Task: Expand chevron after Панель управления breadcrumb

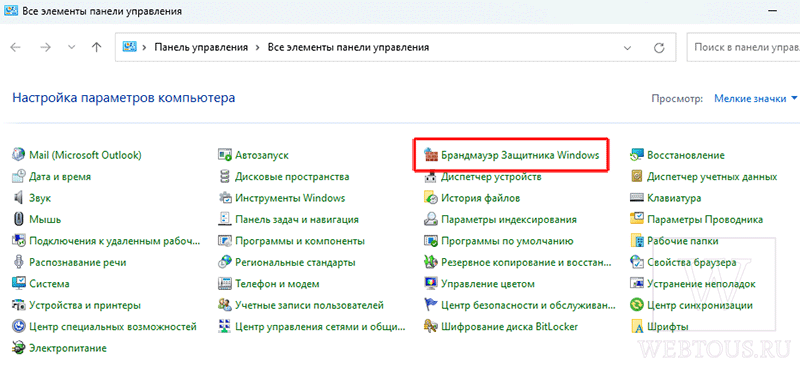Action: 257,47
